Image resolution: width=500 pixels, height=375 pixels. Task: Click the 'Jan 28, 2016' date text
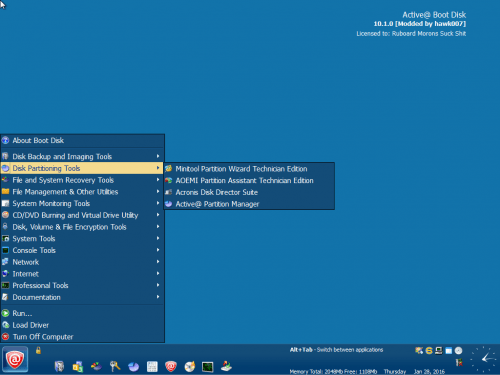point(429,371)
